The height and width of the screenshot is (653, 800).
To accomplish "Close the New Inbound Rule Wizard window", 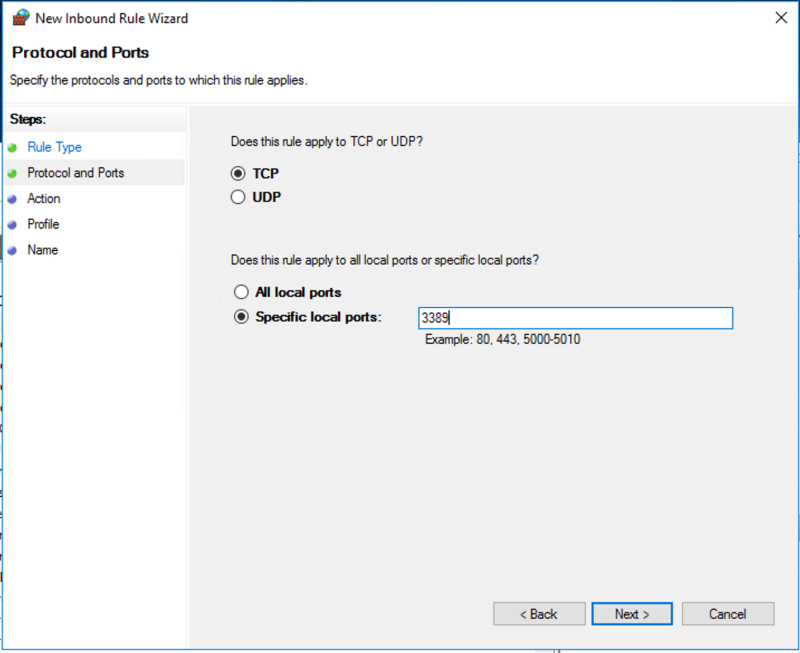I will tap(781, 18).
